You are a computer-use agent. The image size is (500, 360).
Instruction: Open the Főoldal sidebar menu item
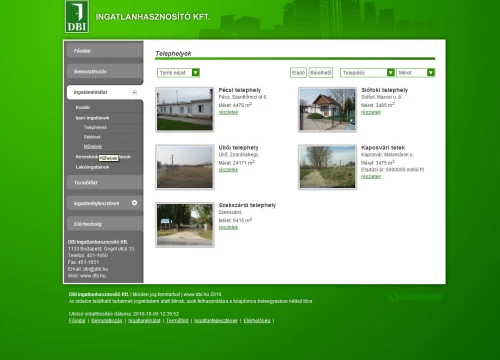105,51
